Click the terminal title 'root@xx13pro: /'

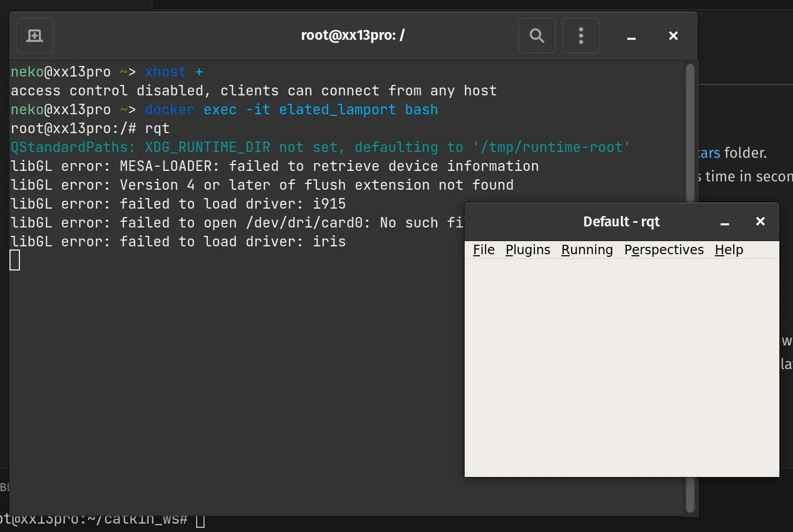click(352, 35)
